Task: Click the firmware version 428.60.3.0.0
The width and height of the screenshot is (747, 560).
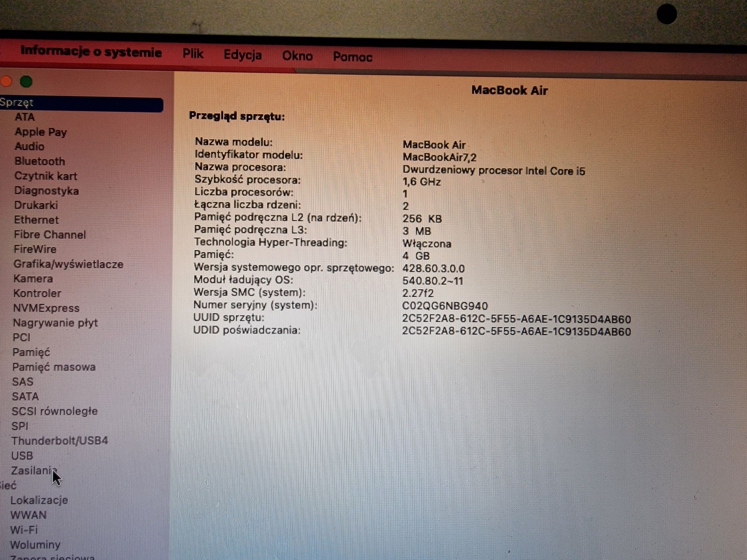Action: coord(434,268)
